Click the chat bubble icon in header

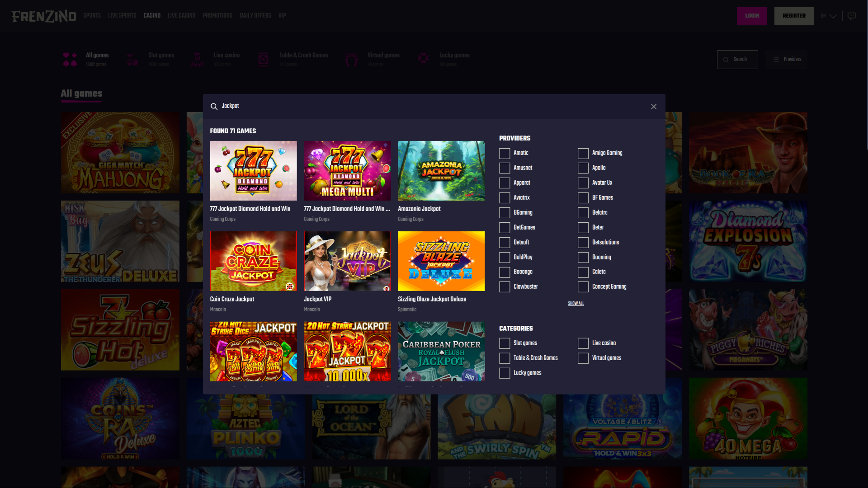[x=852, y=16]
